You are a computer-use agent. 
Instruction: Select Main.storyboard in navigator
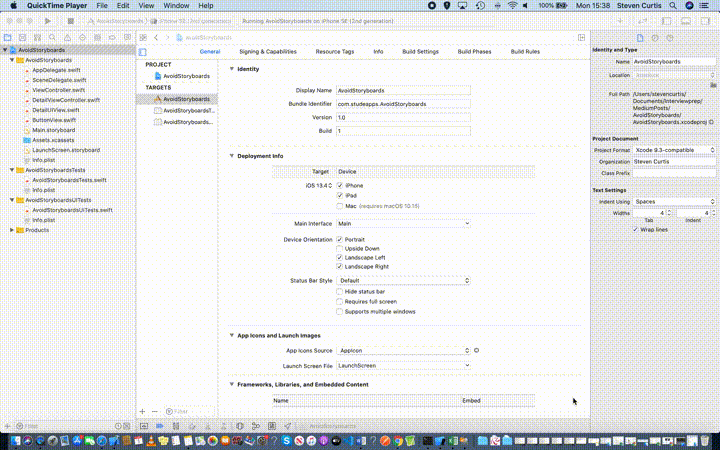[x=53, y=130]
